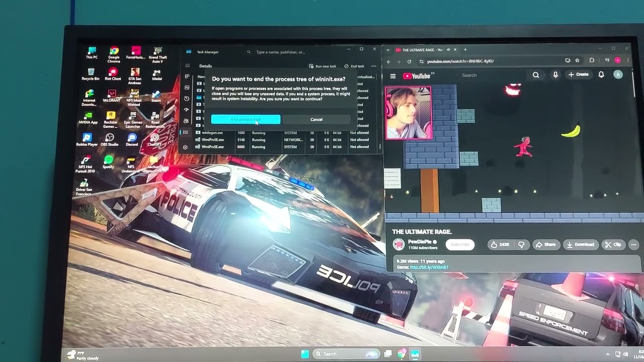Subscribe to PewDiePie channel

460,244
